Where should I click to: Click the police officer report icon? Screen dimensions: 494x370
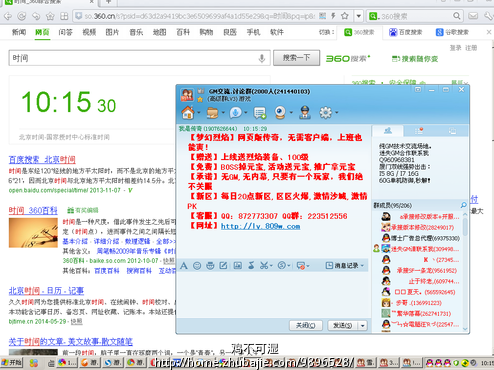(x=305, y=113)
